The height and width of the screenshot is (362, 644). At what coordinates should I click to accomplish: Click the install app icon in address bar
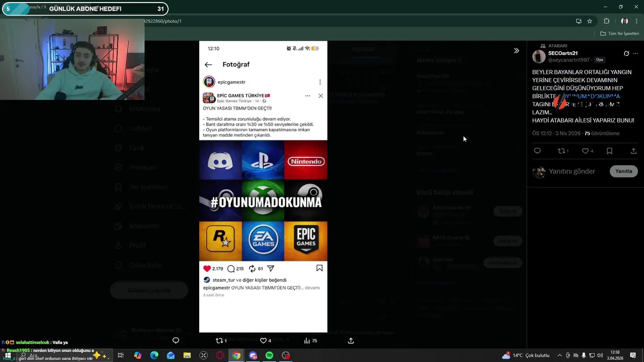click(579, 21)
